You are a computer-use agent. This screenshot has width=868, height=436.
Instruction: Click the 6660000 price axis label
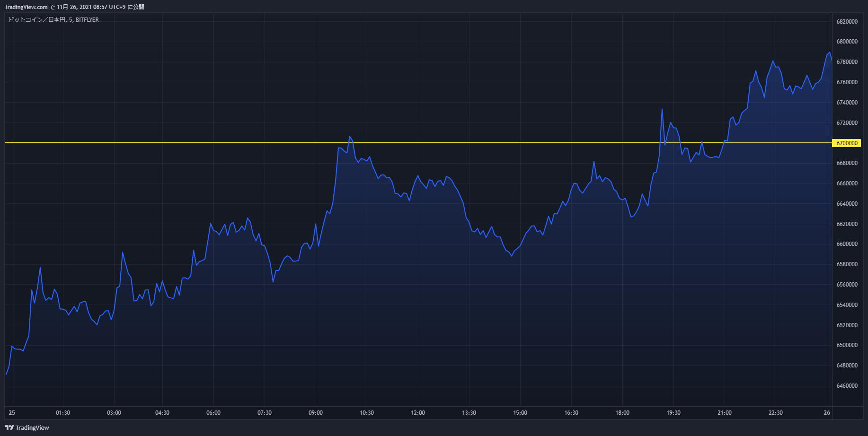(847, 183)
